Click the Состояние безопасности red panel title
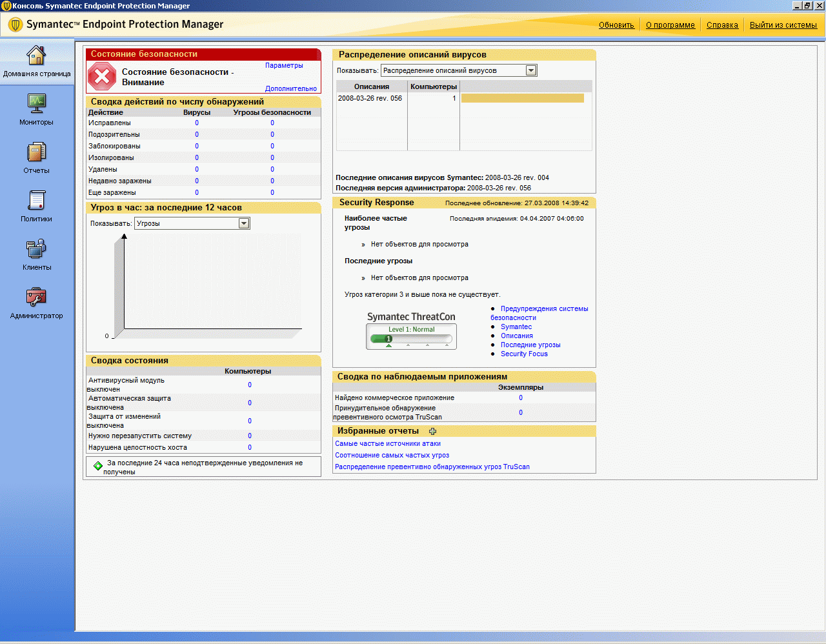 coord(144,54)
